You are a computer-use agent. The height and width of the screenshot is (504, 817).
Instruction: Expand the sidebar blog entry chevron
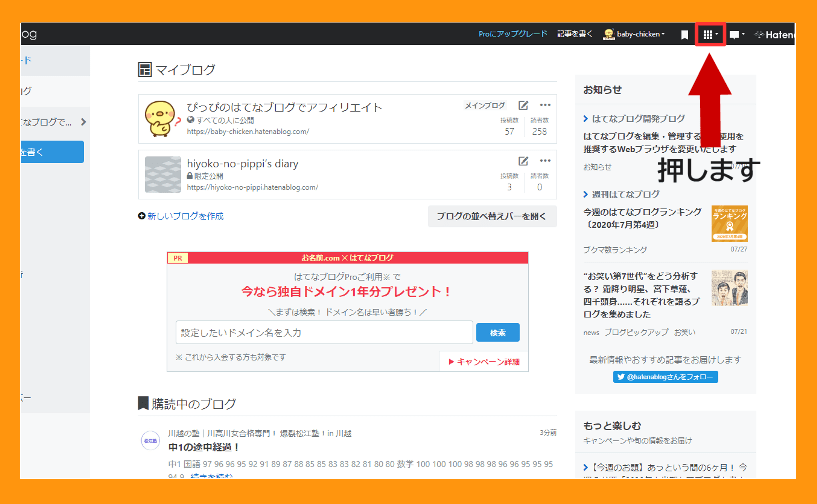(83, 122)
